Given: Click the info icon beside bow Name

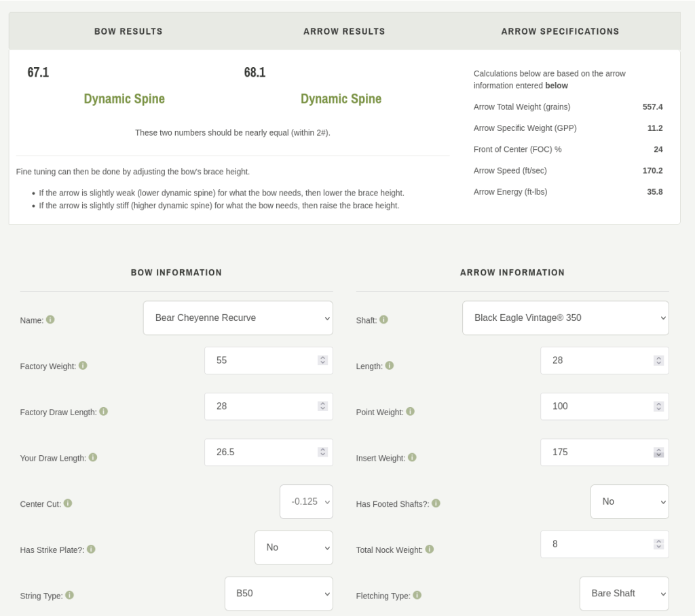Looking at the screenshot, I should 50,320.
